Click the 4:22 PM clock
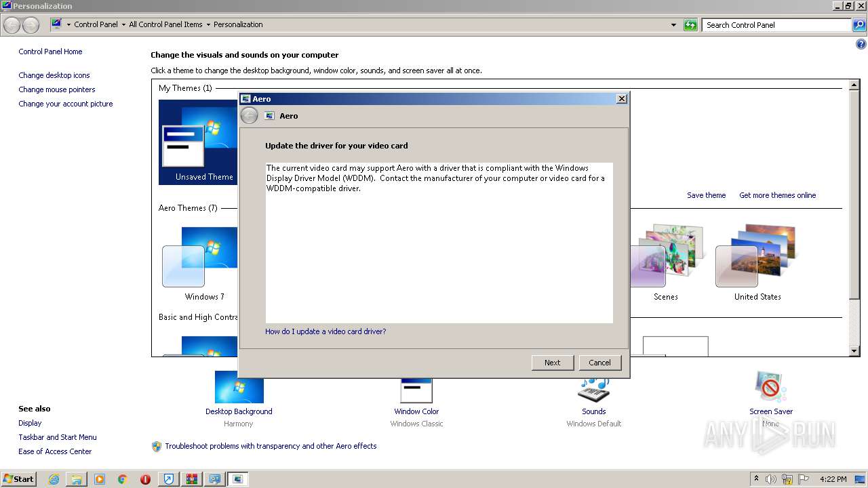 (x=833, y=479)
